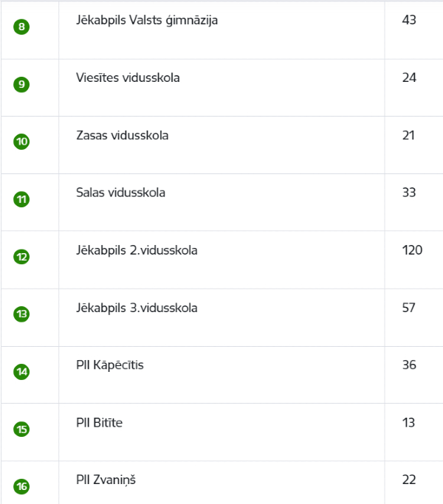Click the green number 9 badge

pyautogui.click(x=21, y=84)
